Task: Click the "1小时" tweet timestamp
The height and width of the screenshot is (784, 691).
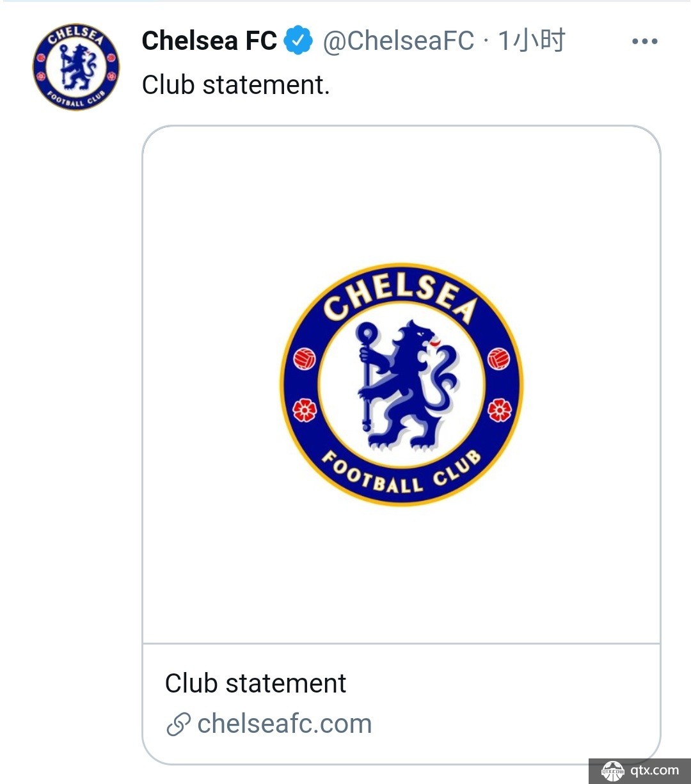Action: point(532,41)
